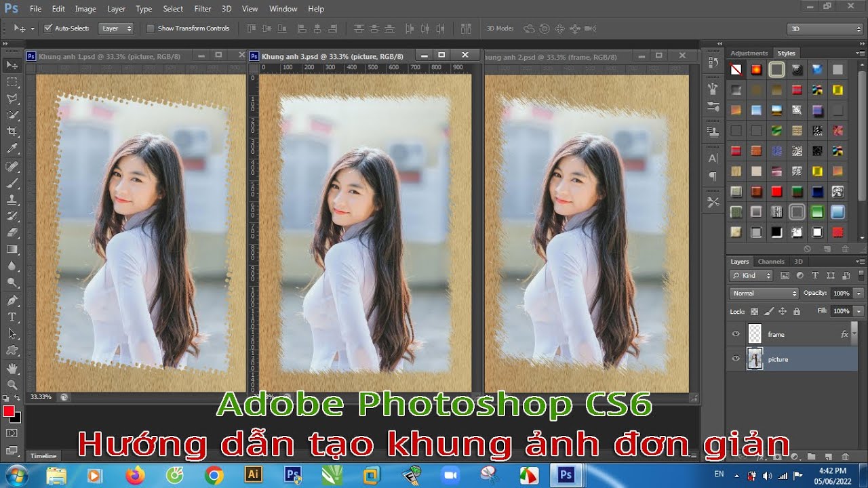Image resolution: width=868 pixels, height=488 pixels.
Task: Toggle lock all padlock icon
Action: click(797, 312)
